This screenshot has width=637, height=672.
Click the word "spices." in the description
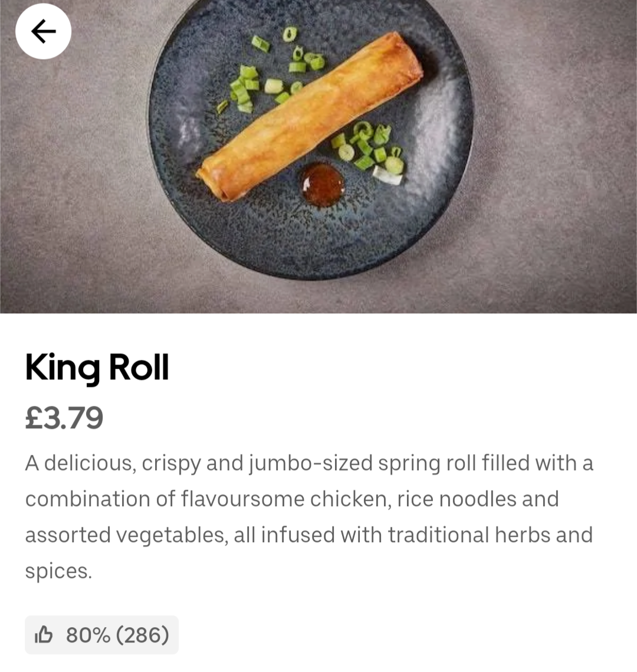coord(58,571)
